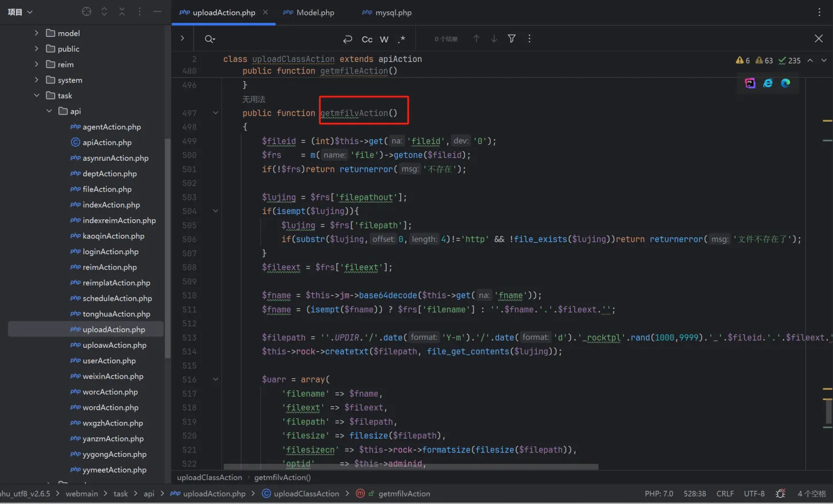Click the editor's horizontal scrollbar
This screenshot has height=504, width=833.
pyautogui.click(x=410, y=467)
